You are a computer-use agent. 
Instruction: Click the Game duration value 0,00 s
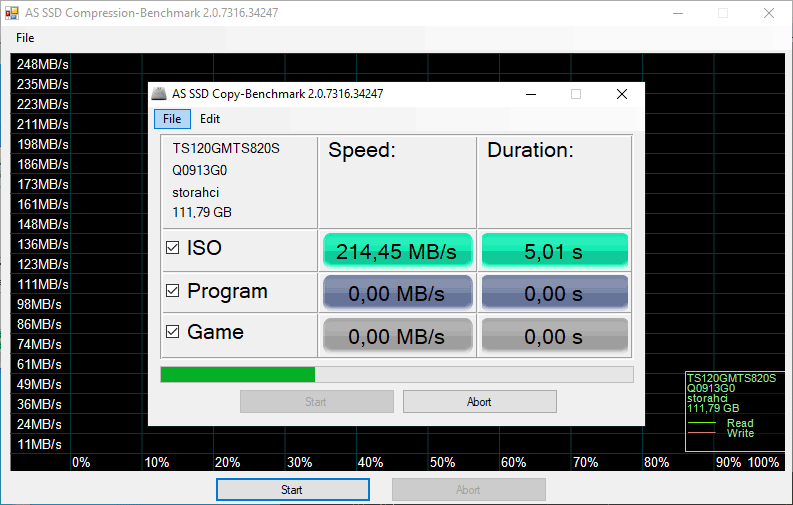(x=554, y=335)
